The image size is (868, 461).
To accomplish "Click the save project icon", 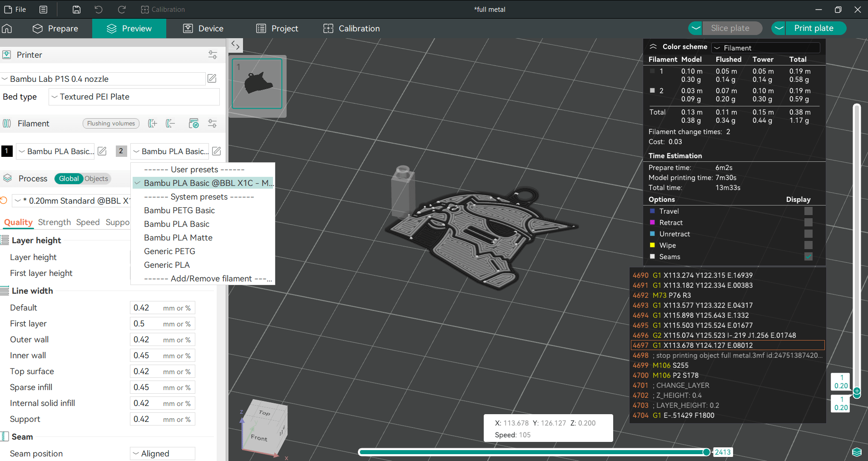I will (76, 10).
